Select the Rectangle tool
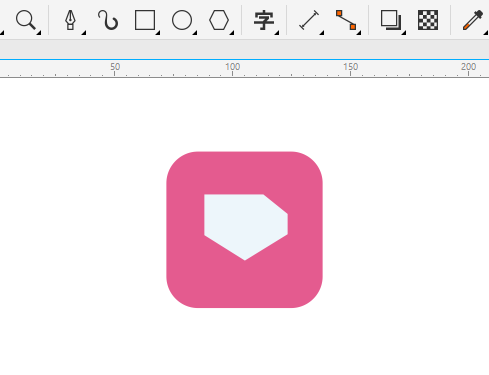 pyautogui.click(x=145, y=20)
